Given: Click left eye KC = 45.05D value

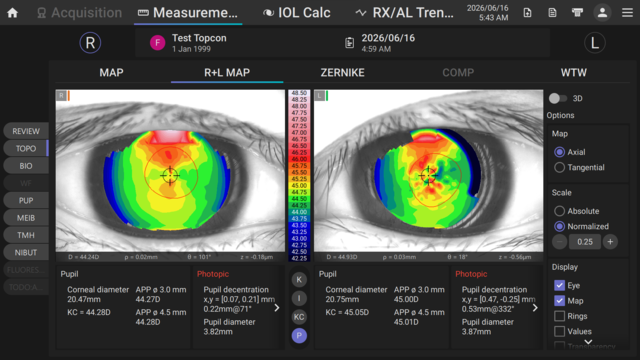Looking at the screenshot, I should [347, 312].
